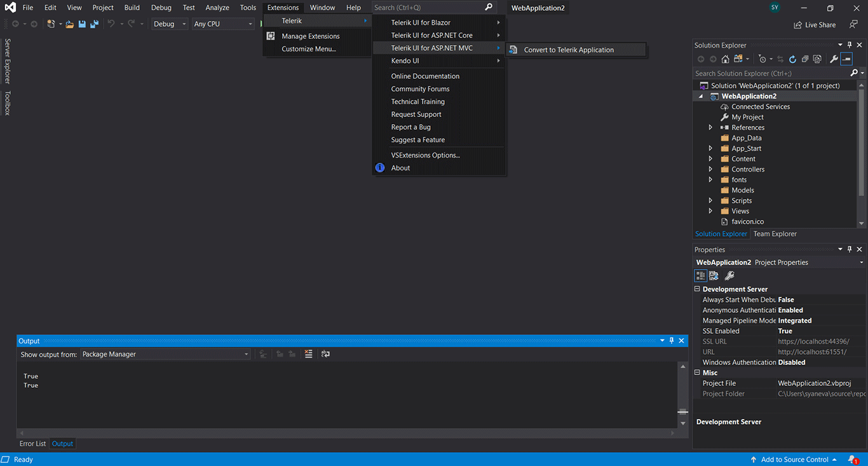This screenshot has width=868, height=466.
Task: Pin the Output window to auto-hide
Action: click(671, 341)
